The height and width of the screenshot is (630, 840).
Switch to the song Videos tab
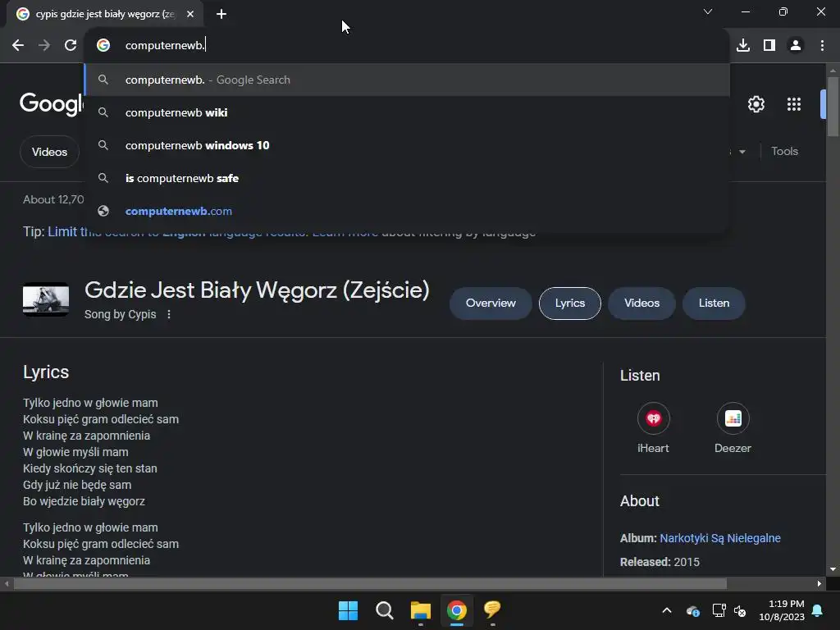tap(641, 304)
